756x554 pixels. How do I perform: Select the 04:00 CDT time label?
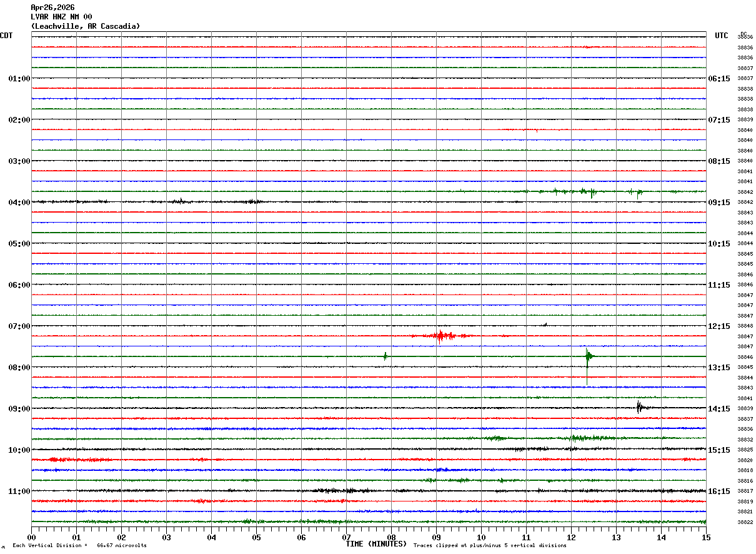(x=19, y=203)
